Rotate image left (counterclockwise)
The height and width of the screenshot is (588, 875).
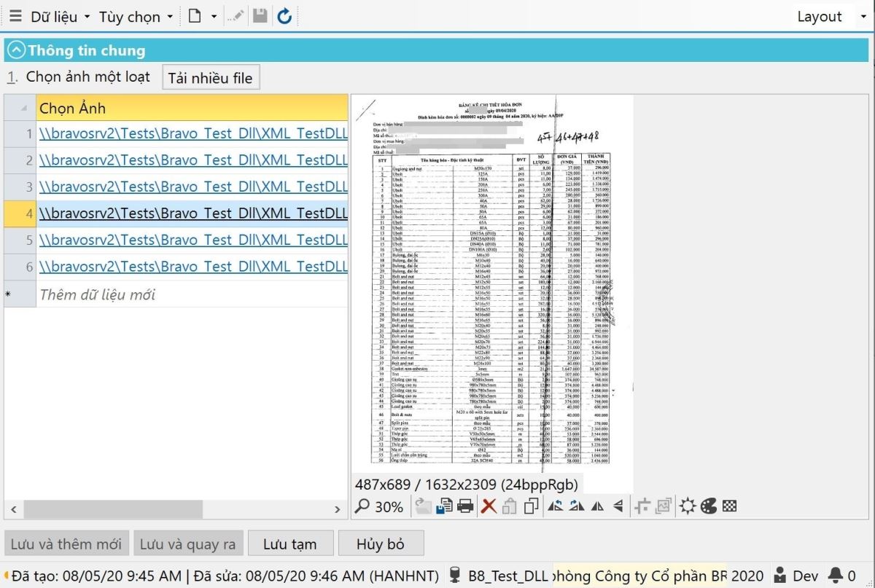click(555, 506)
